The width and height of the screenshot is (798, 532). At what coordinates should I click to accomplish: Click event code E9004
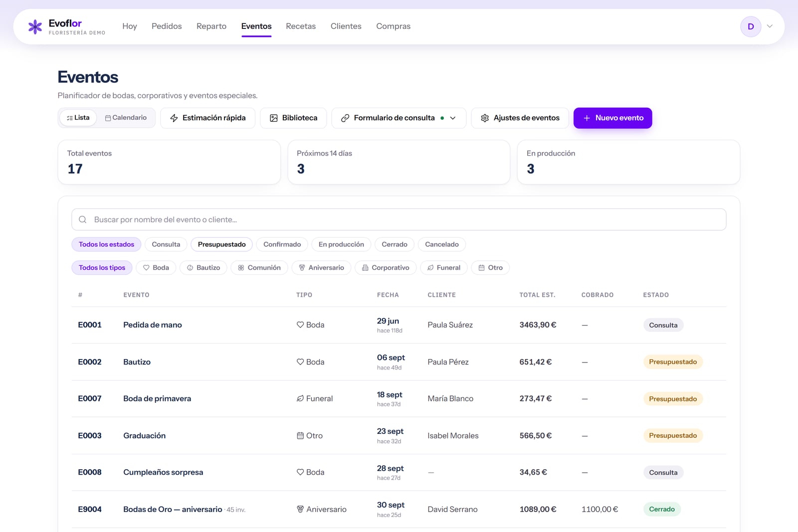(x=90, y=509)
